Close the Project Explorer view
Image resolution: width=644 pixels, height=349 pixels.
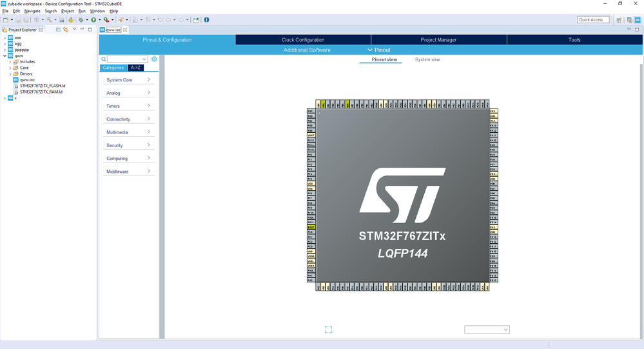tap(41, 30)
